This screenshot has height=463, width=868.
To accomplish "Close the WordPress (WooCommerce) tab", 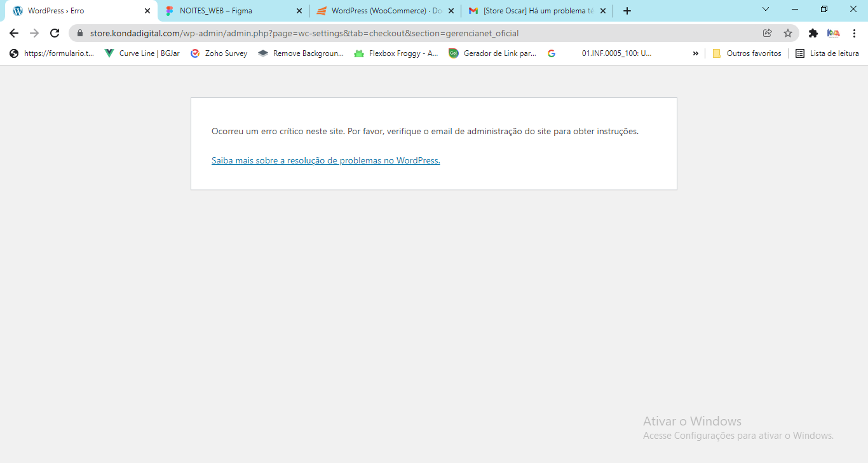I will point(451,11).
